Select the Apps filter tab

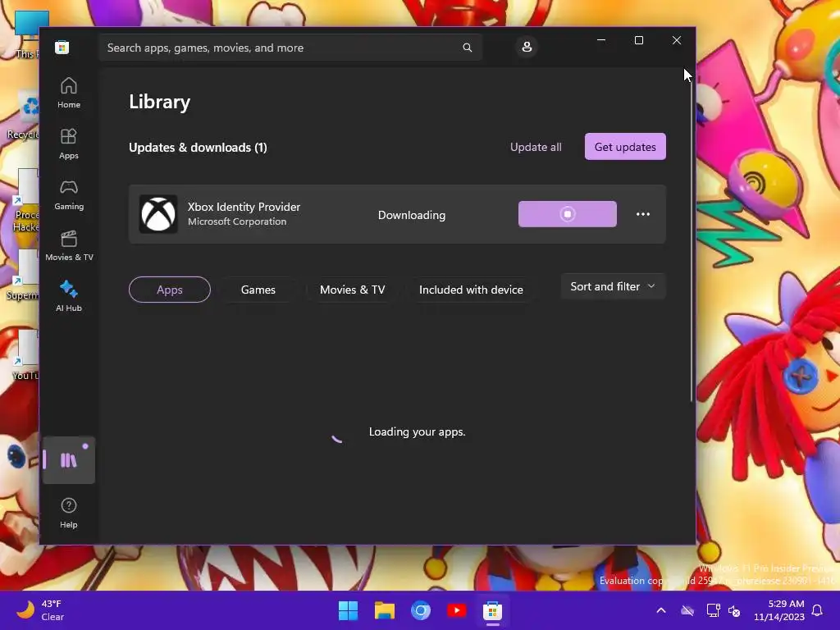click(170, 290)
